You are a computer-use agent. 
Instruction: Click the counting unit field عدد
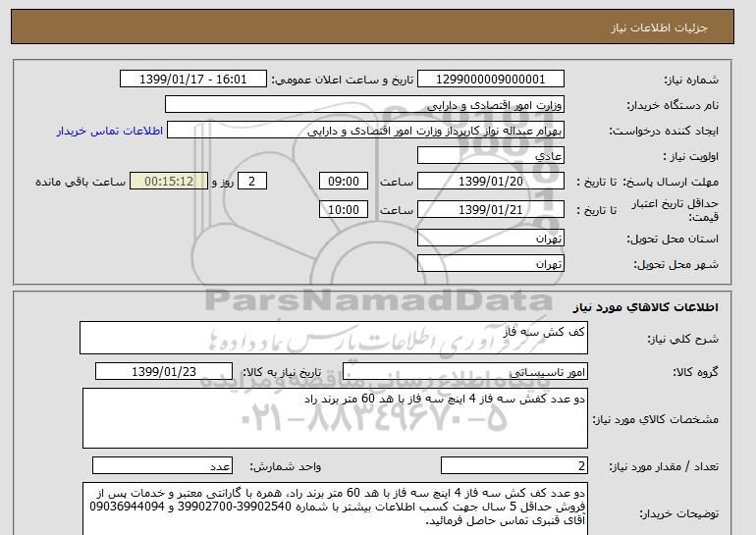162,465
